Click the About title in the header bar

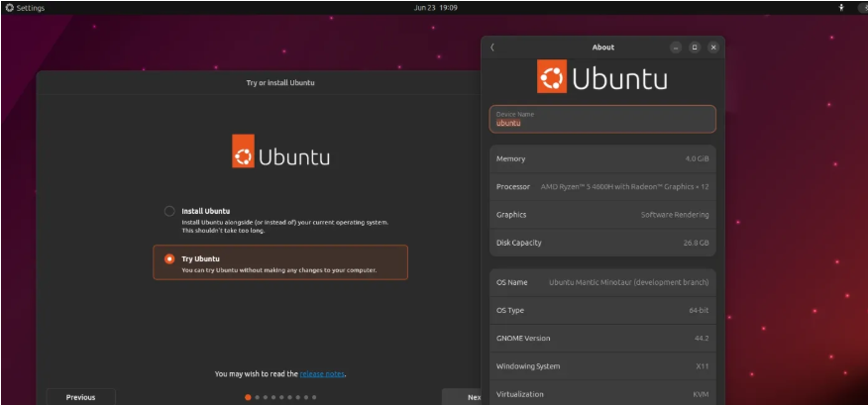tap(602, 48)
